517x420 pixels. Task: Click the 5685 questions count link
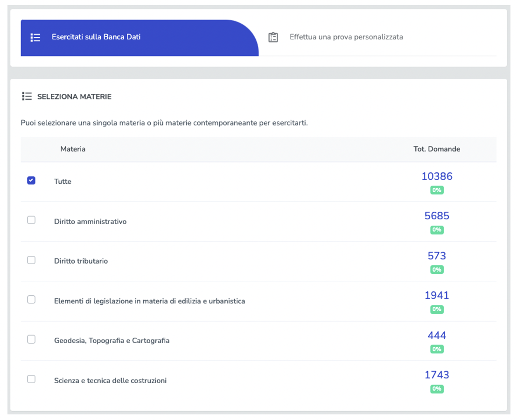click(x=437, y=216)
